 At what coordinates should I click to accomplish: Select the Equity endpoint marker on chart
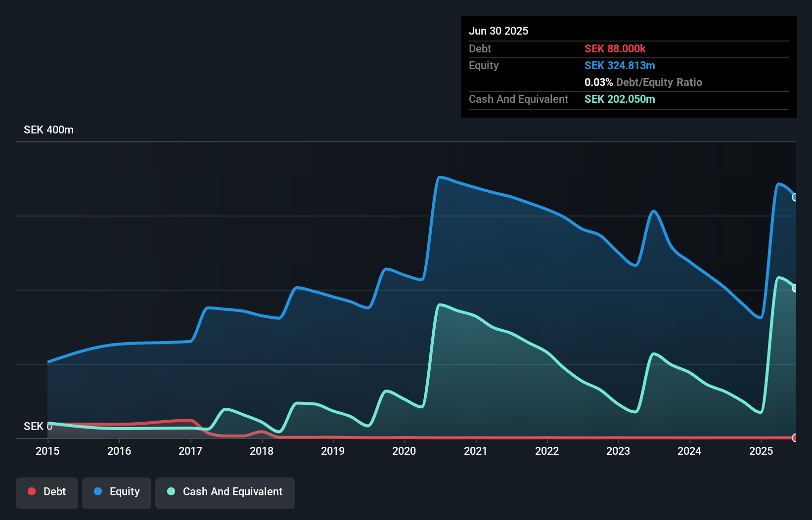click(795, 197)
